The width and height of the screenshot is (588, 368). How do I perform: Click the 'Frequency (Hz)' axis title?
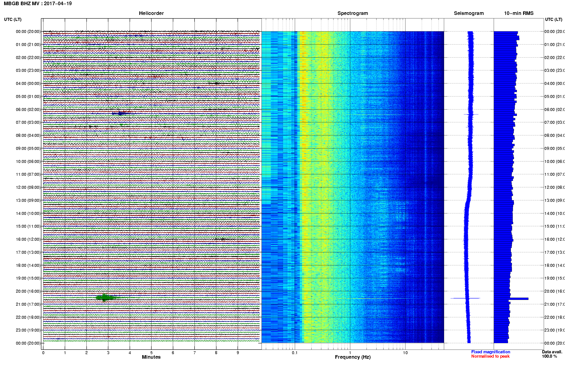(x=353, y=357)
